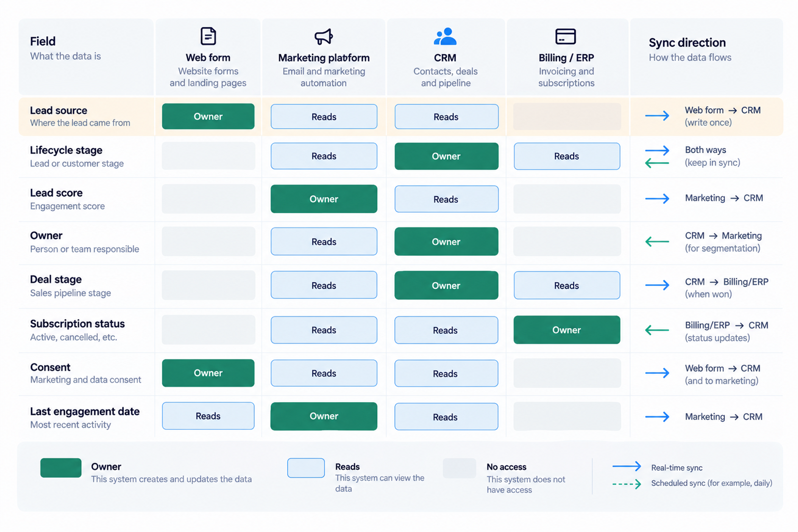This screenshot has width=798, height=532.
Task: Click the green Owner legend swatch
Action: [61, 468]
